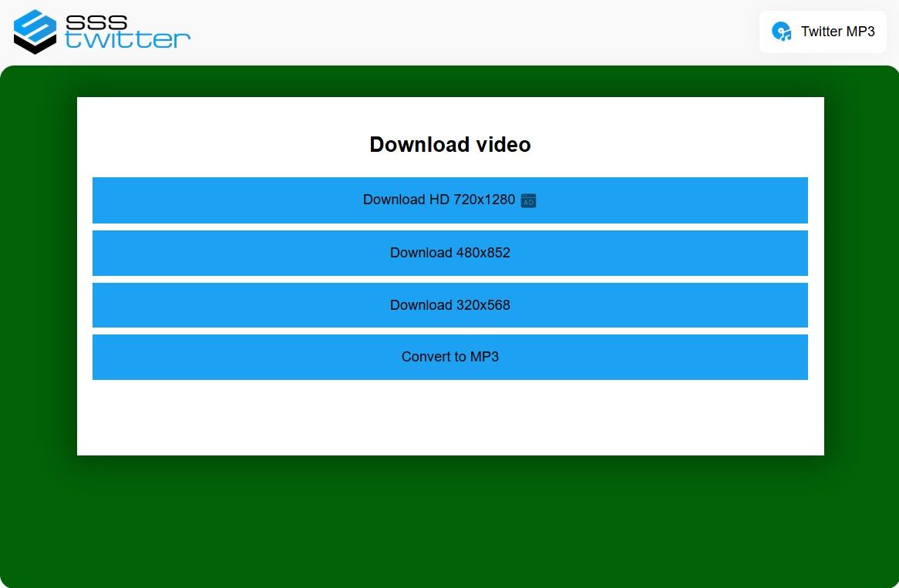Click the "480x852" resolution text
The image size is (899, 588).
click(480, 253)
